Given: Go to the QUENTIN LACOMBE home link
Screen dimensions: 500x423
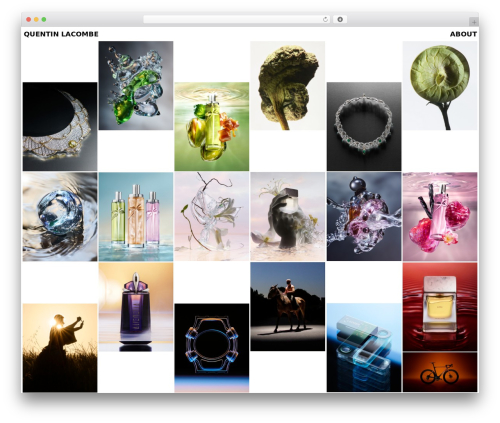Looking at the screenshot, I should [61, 34].
